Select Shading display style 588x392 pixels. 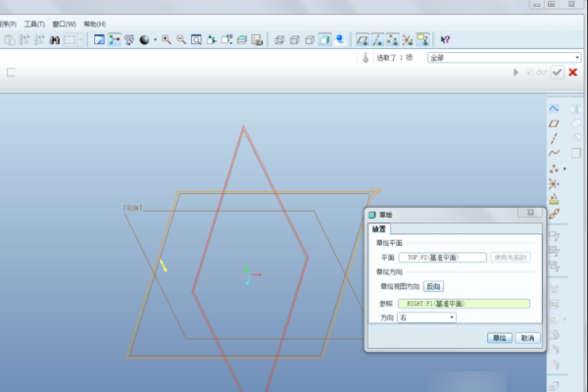click(x=324, y=40)
